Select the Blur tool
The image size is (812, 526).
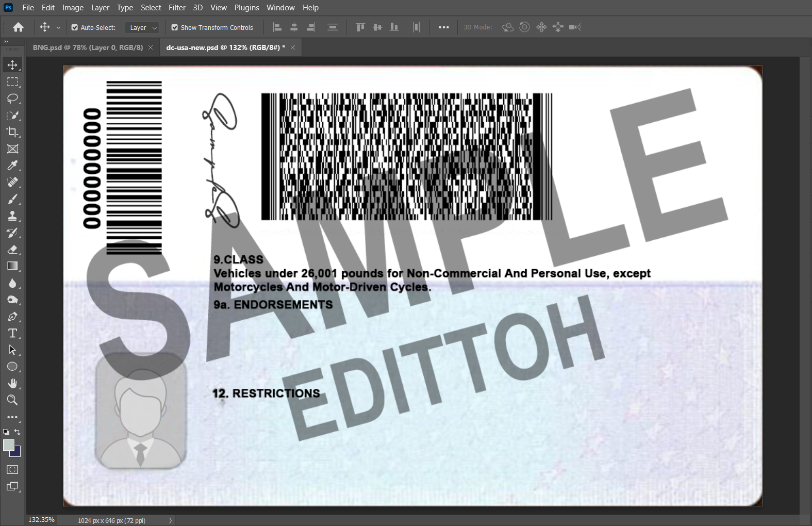[x=12, y=283]
